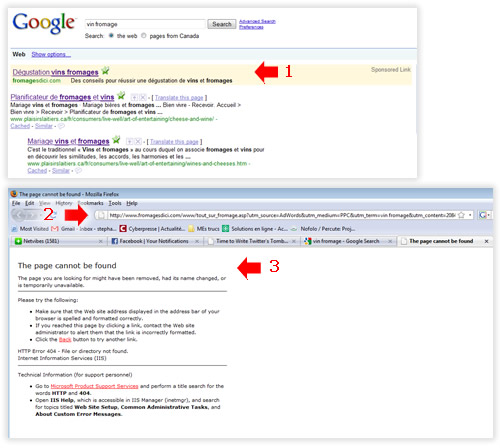This screenshot has width=500, height=448.
Task: Click 'HTTP Error 404 - File or directory not found' text
Action: (73, 351)
